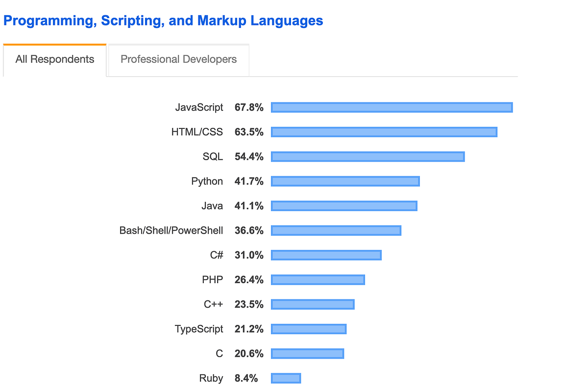Click the Python bar
This screenshot has height=389, width=588.
coord(345,181)
